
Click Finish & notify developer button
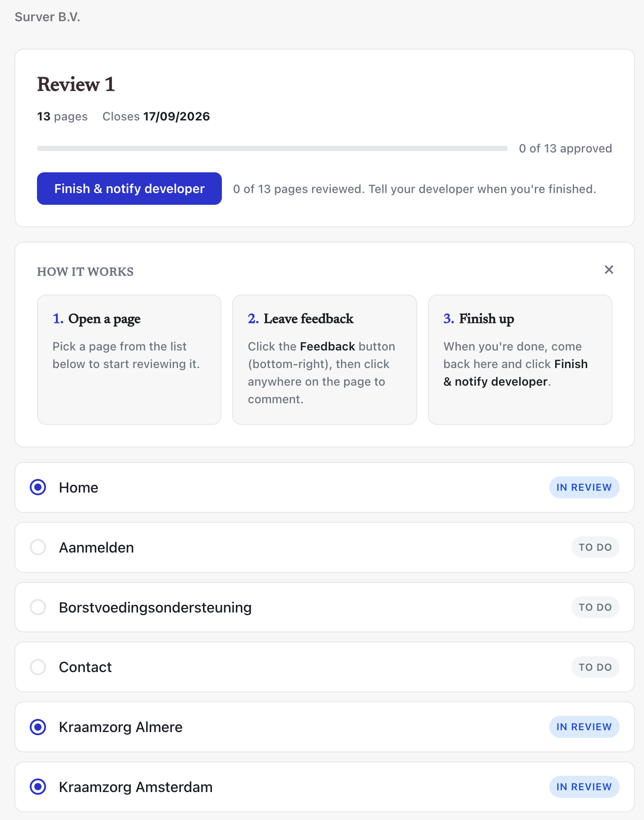(x=129, y=189)
